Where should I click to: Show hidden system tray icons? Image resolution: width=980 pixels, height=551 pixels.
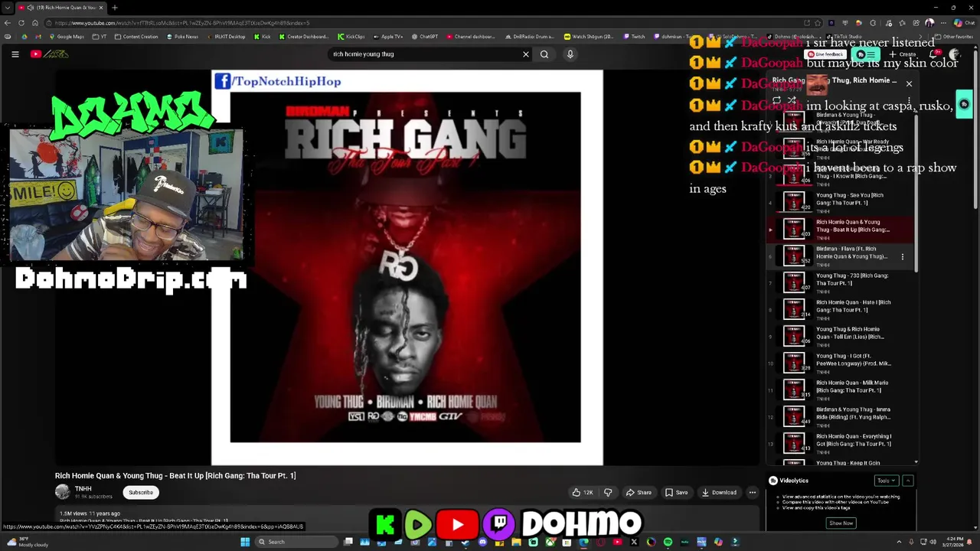click(899, 542)
